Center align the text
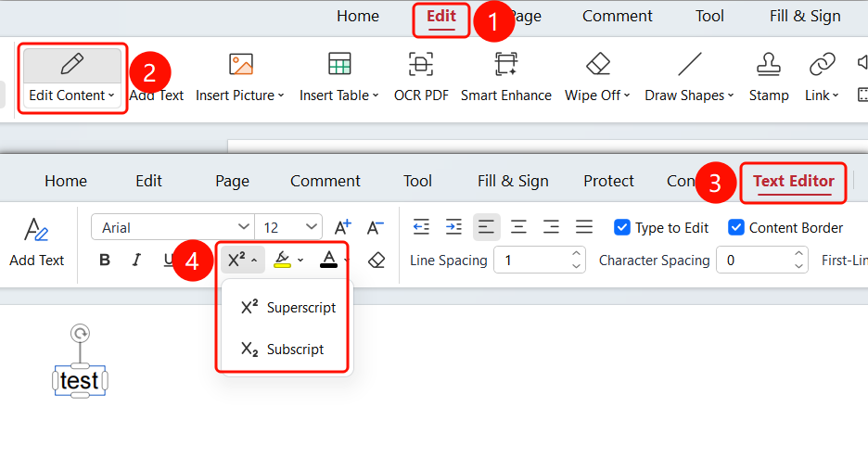Screen dimensions: 868x458 coord(518,227)
